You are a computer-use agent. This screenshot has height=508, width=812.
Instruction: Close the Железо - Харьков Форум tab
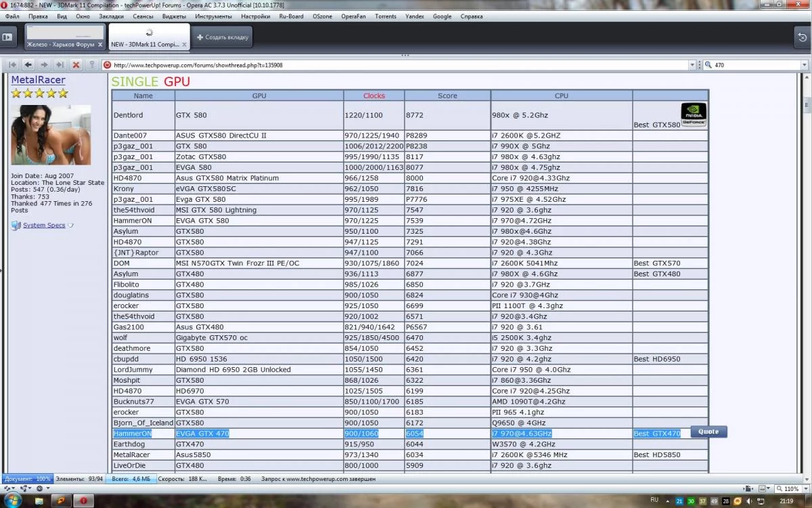[100, 44]
